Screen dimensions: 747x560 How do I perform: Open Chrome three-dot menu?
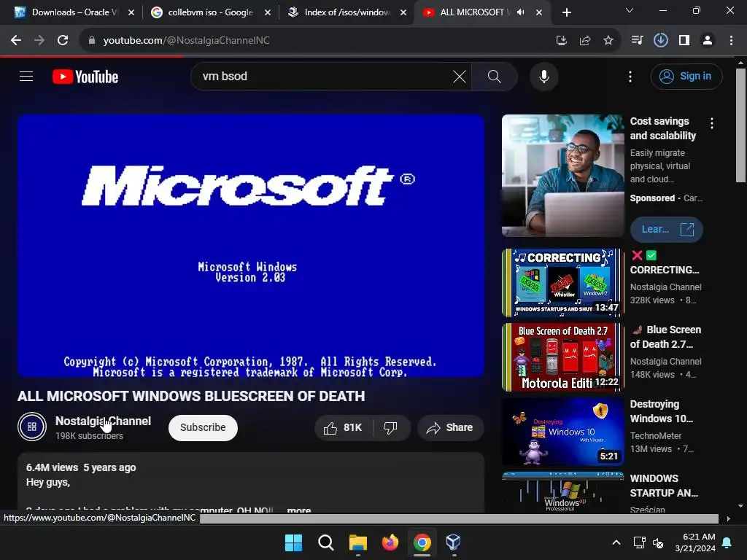pos(731,41)
